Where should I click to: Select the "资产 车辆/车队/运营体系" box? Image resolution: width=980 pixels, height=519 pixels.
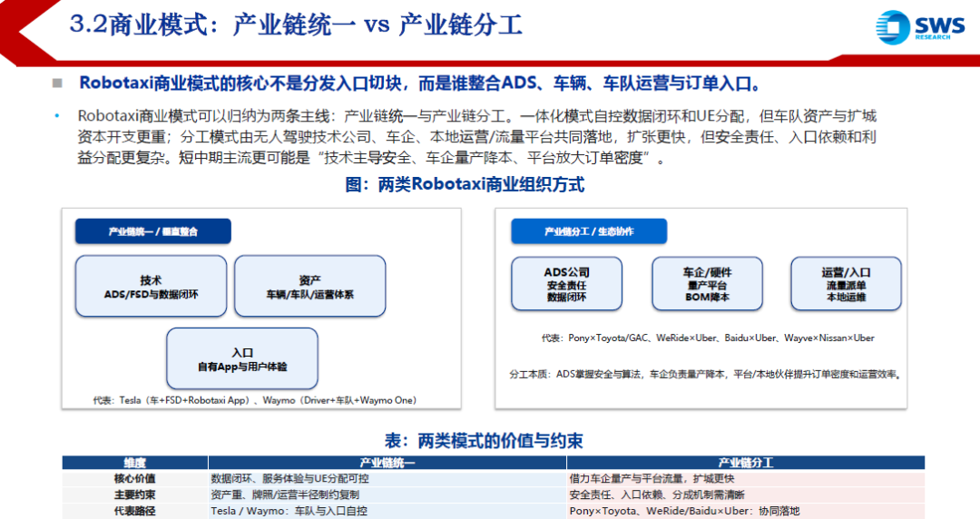(x=310, y=287)
